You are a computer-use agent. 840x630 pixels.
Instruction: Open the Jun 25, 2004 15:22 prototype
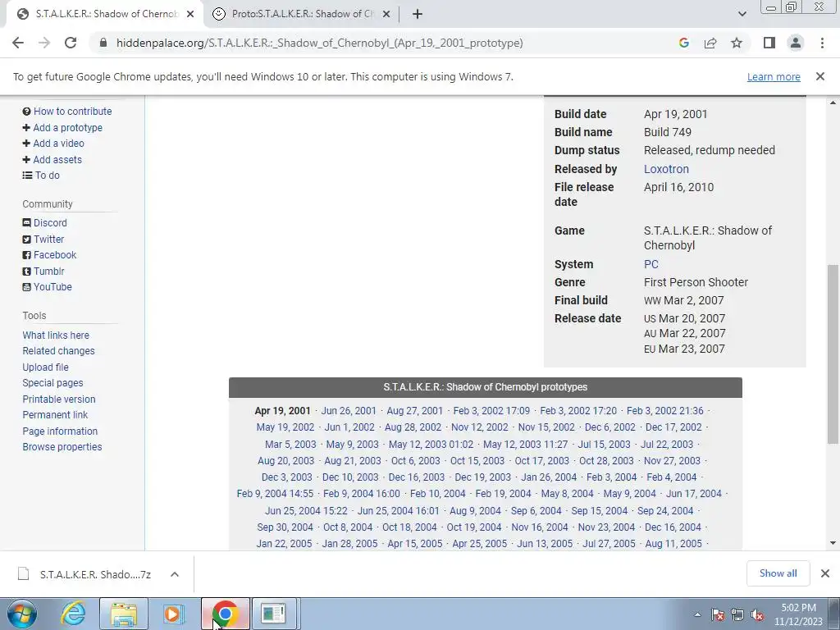coord(306,510)
